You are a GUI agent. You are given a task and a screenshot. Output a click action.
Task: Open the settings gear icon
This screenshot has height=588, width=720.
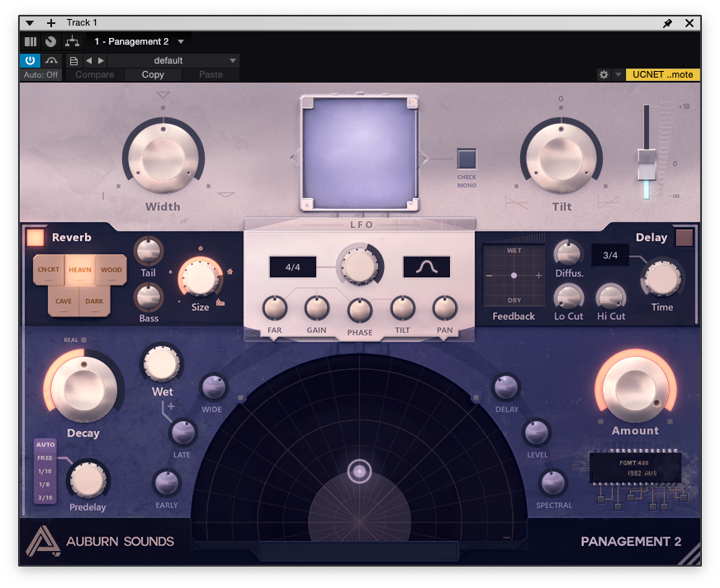604,74
